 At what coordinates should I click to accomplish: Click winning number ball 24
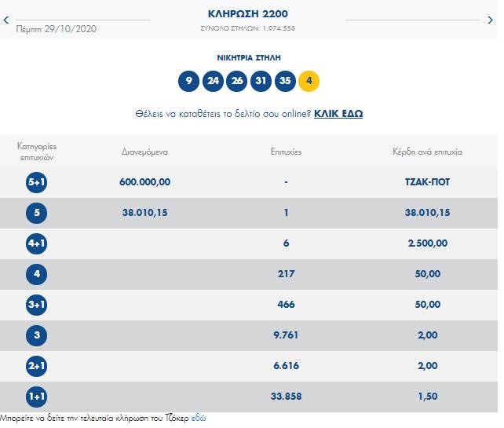coord(212,81)
